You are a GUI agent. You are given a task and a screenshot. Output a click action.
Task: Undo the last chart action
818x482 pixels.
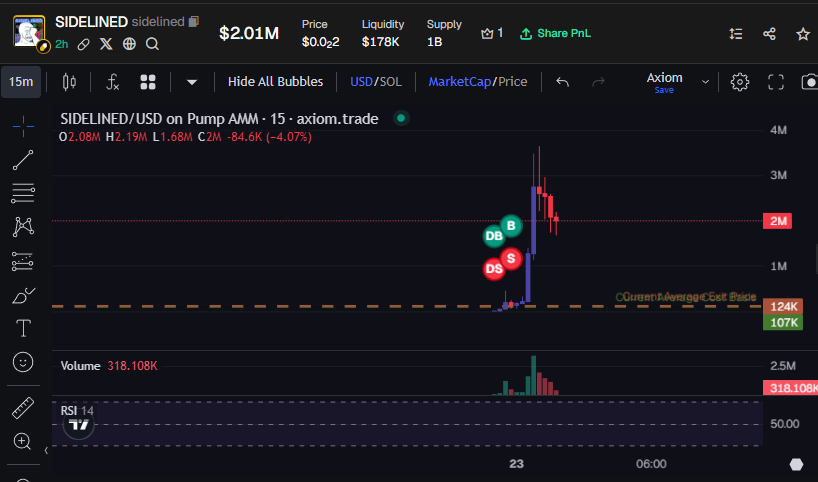pos(562,82)
